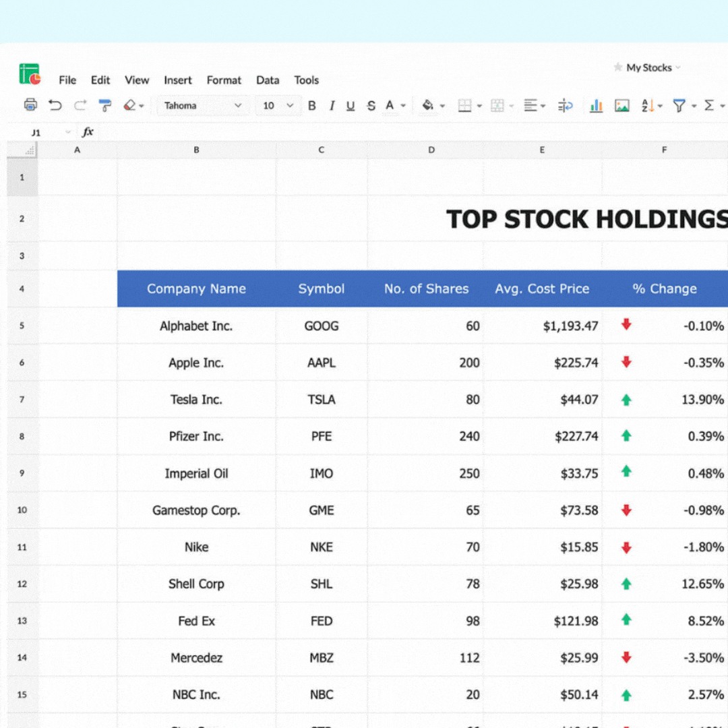The width and height of the screenshot is (728, 728).
Task: Open the Insert menu
Action: coord(178,80)
